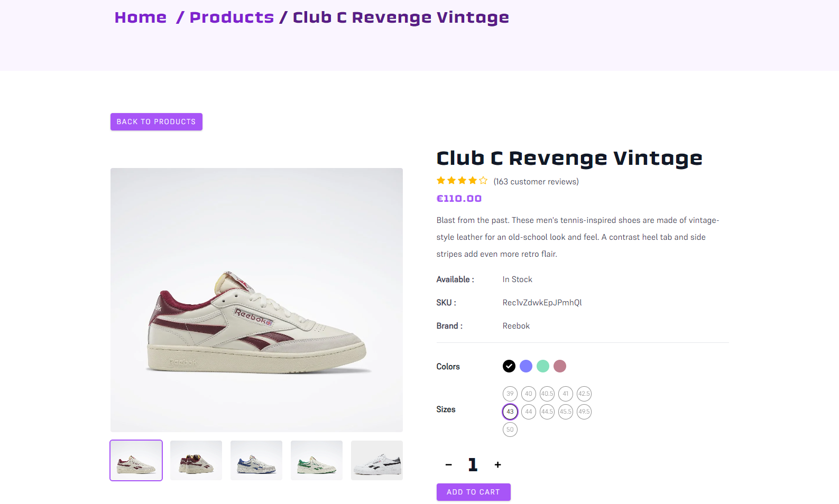Choose size 44.5
The height and width of the screenshot is (504, 839).
(x=547, y=412)
